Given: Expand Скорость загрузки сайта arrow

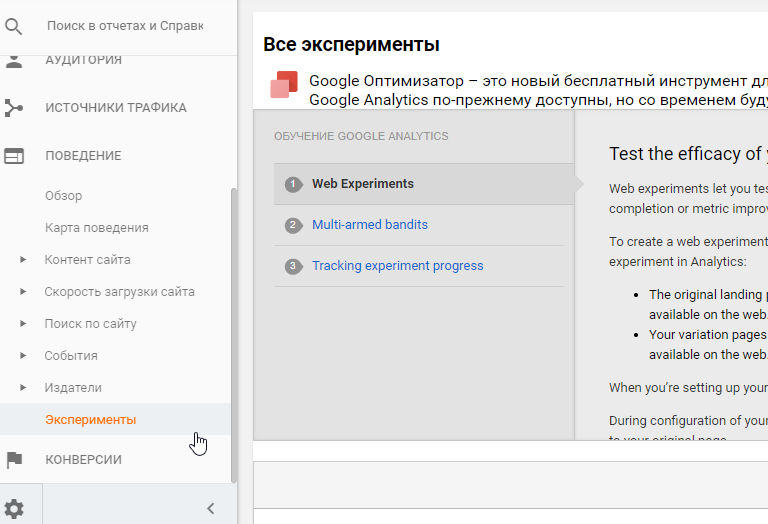Looking at the screenshot, I should (23, 291).
